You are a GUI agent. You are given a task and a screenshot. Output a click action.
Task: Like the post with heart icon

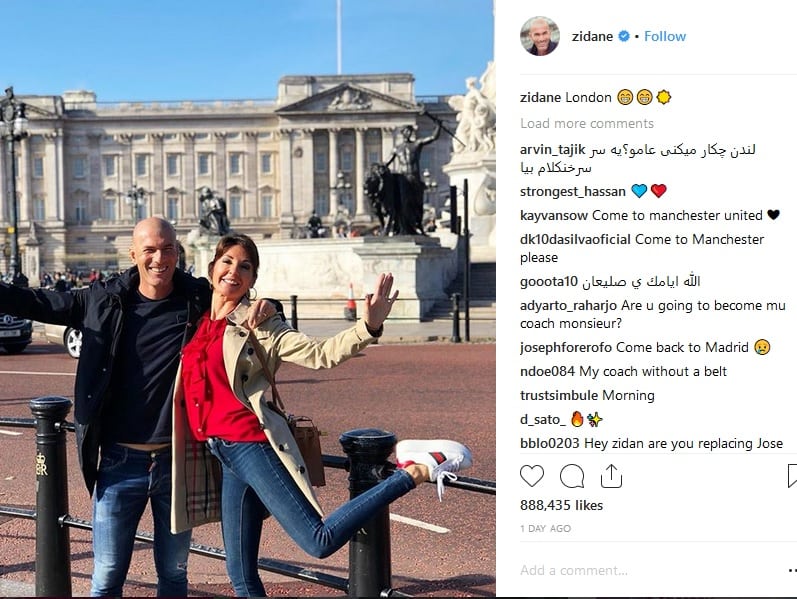(x=532, y=476)
